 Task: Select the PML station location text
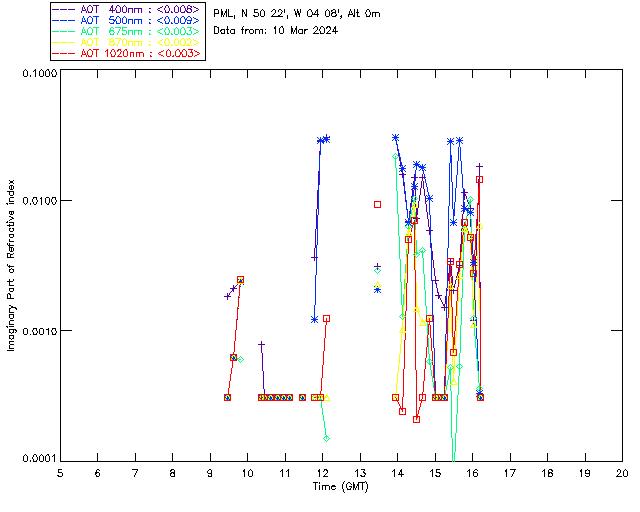point(296,13)
